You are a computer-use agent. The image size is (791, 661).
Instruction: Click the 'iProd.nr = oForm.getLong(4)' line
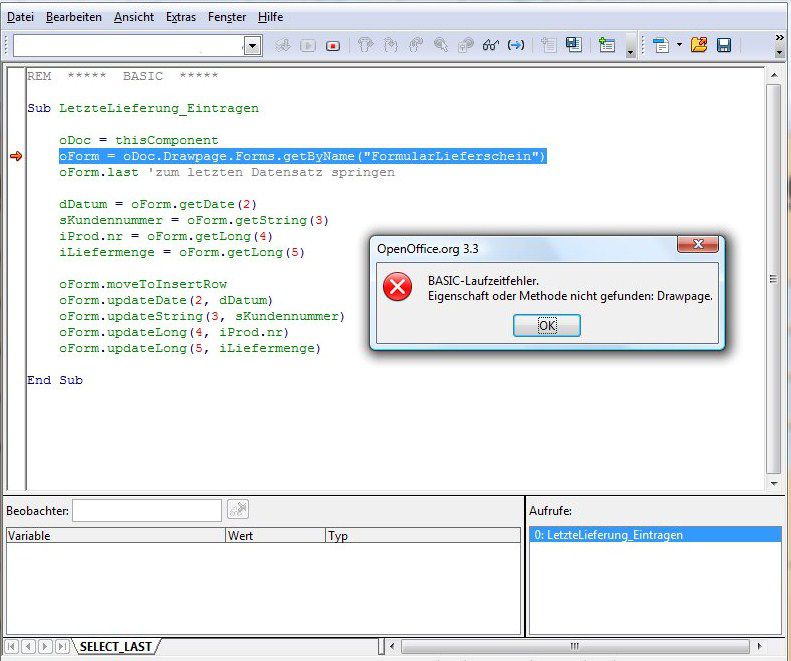pos(166,236)
